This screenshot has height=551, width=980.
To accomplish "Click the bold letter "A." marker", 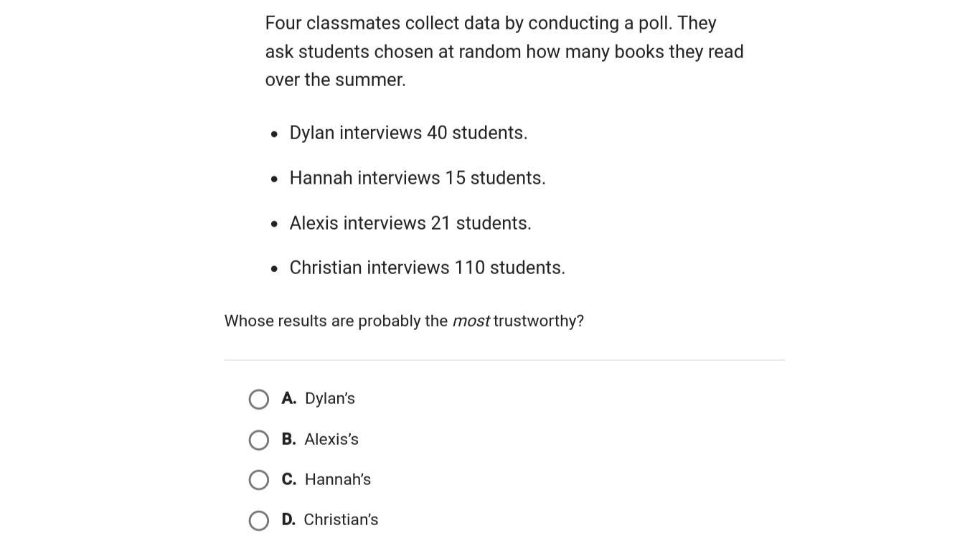I will [x=289, y=398].
